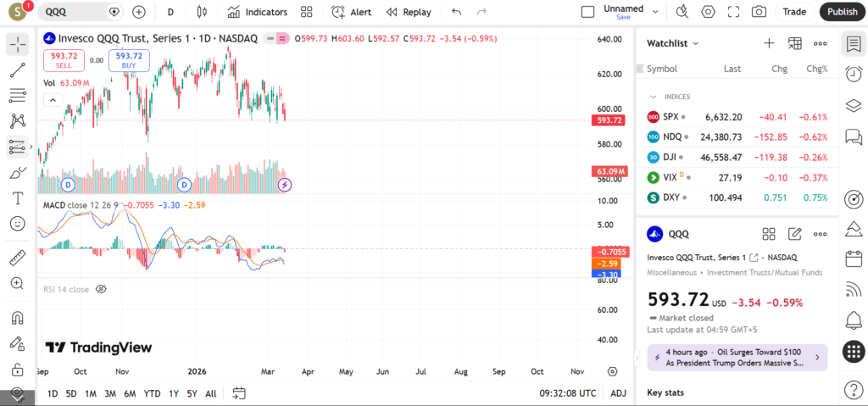Toggle ADJ price adjustment
Viewport: 868px width, 406px height.
pyautogui.click(x=619, y=393)
